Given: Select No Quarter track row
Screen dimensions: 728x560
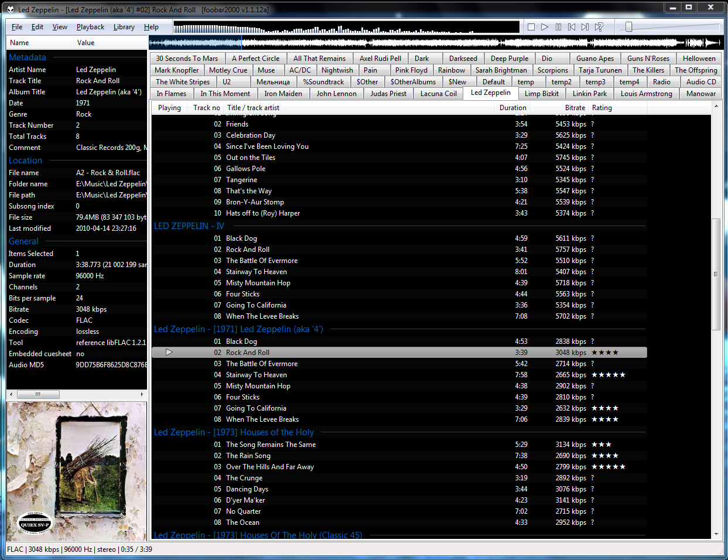Looking at the screenshot, I should 399,511.
